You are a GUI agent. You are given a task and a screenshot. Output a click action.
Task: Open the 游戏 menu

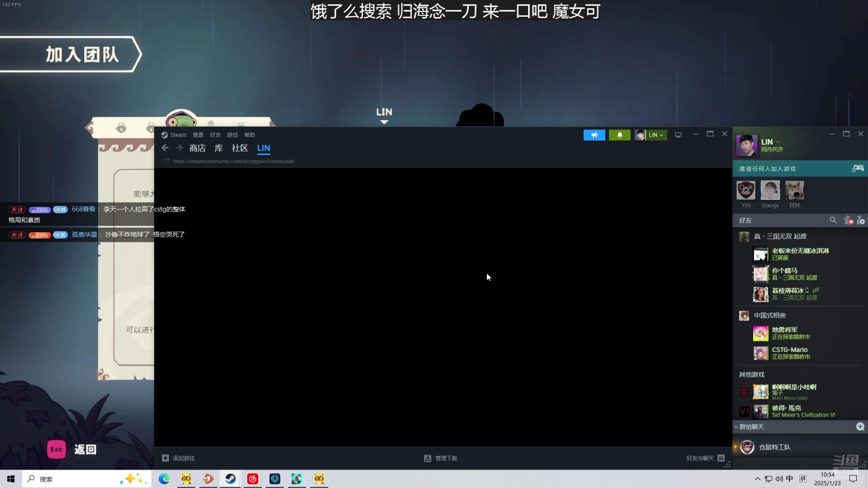[232, 135]
